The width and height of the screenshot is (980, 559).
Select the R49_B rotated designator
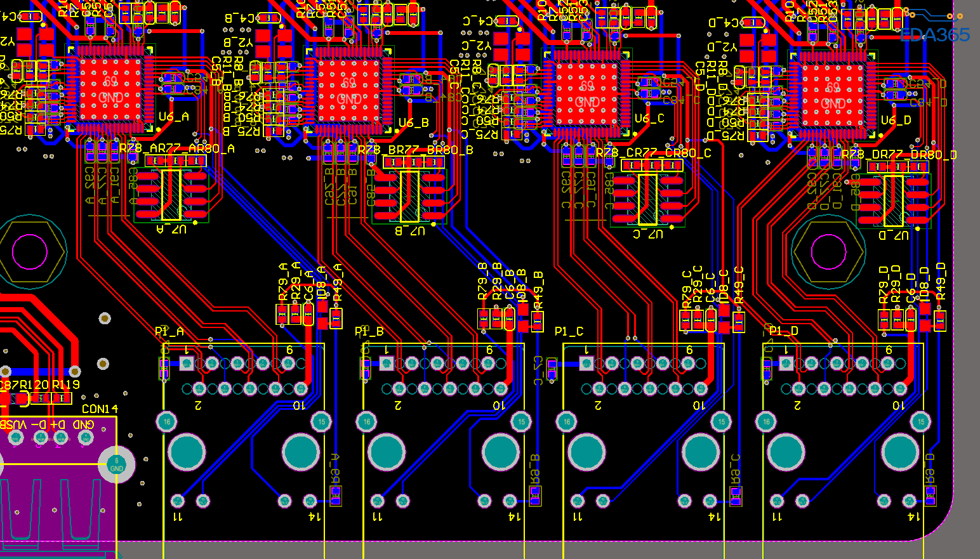[x=538, y=290]
